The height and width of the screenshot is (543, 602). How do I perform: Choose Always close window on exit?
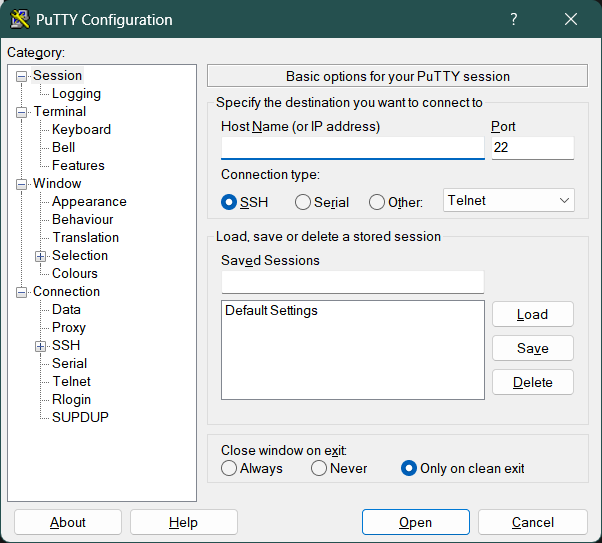pyautogui.click(x=229, y=468)
